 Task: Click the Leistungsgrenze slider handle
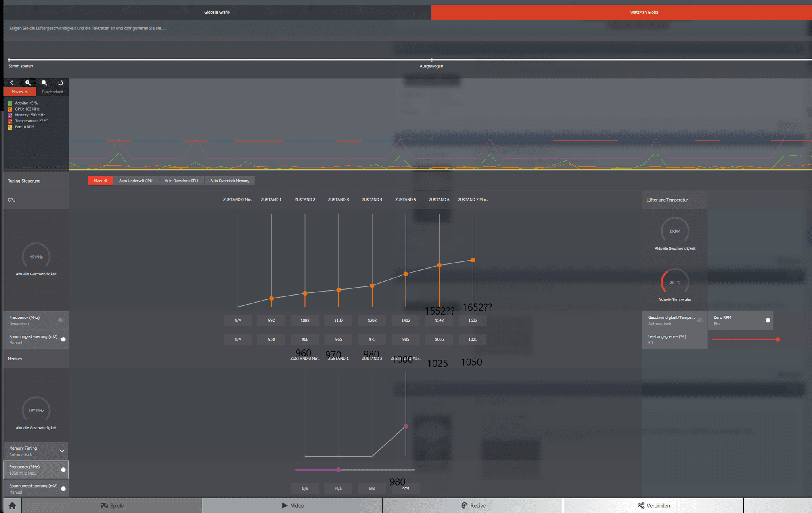tap(778, 339)
